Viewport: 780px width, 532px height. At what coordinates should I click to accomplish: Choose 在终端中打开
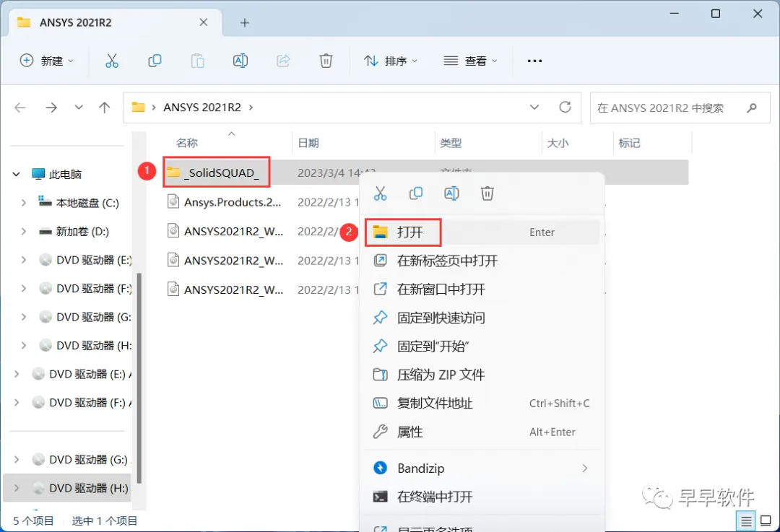(x=482, y=497)
